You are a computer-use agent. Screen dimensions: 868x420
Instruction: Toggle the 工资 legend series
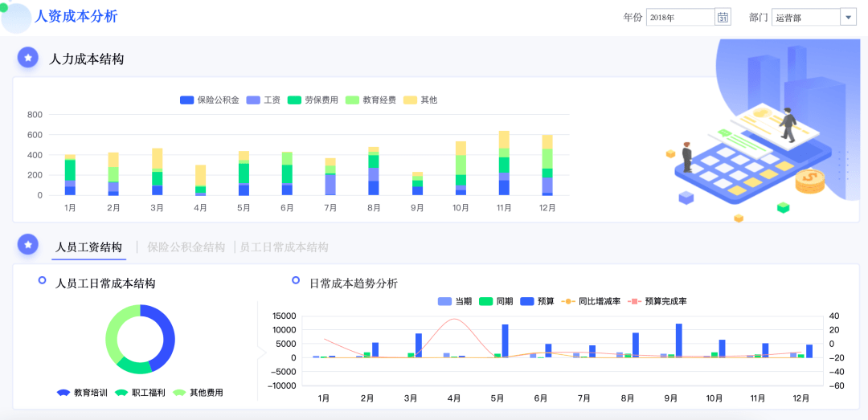click(263, 100)
